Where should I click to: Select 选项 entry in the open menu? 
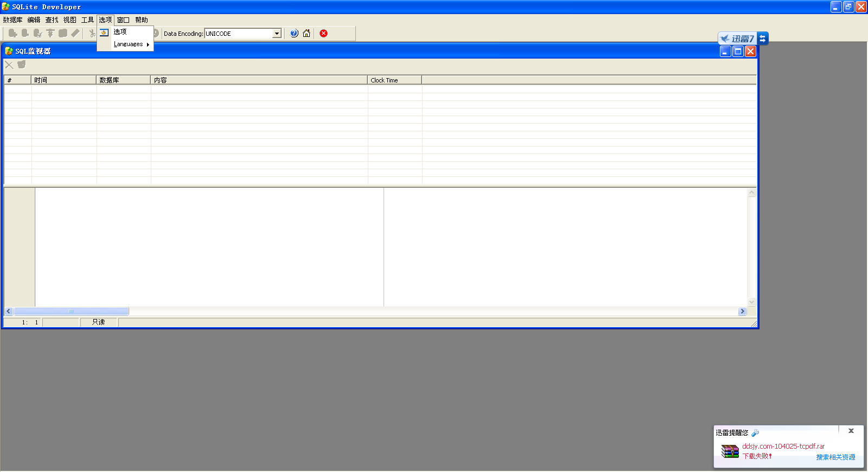[120, 32]
